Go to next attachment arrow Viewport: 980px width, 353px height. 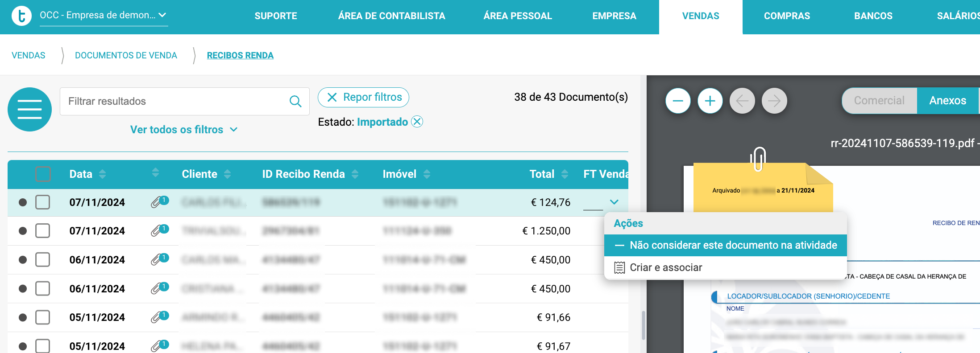tap(774, 101)
